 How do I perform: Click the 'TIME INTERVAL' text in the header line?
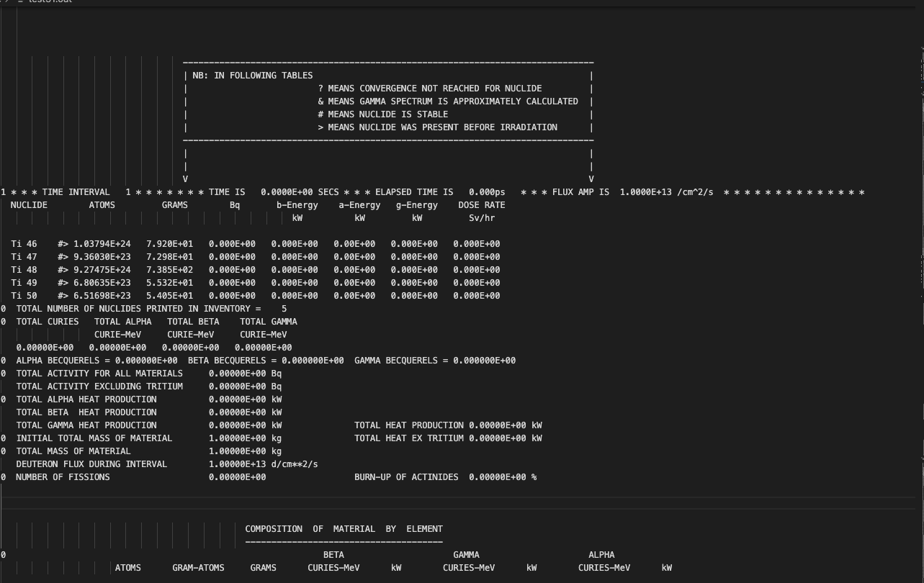click(x=76, y=192)
